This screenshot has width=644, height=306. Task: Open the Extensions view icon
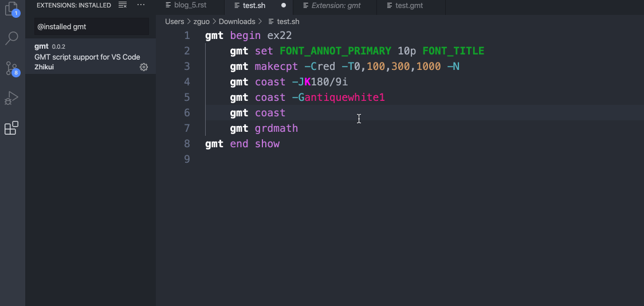tap(11, 128)
